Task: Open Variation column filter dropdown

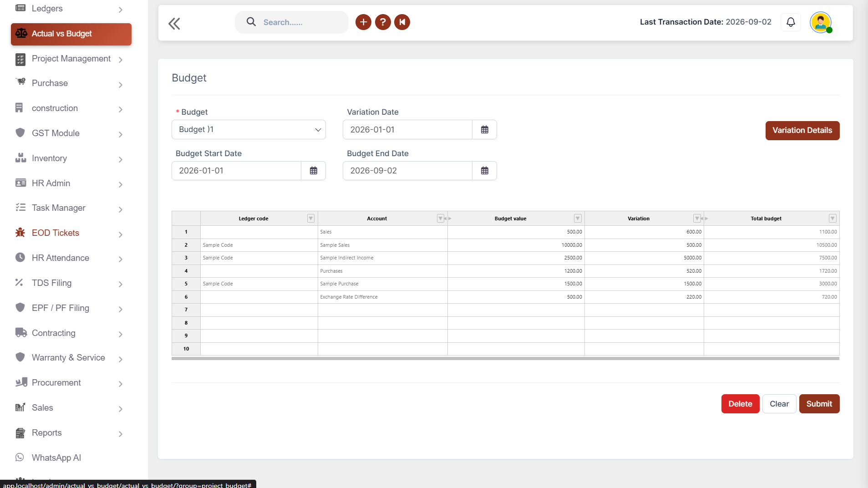Action: point(697,219)
